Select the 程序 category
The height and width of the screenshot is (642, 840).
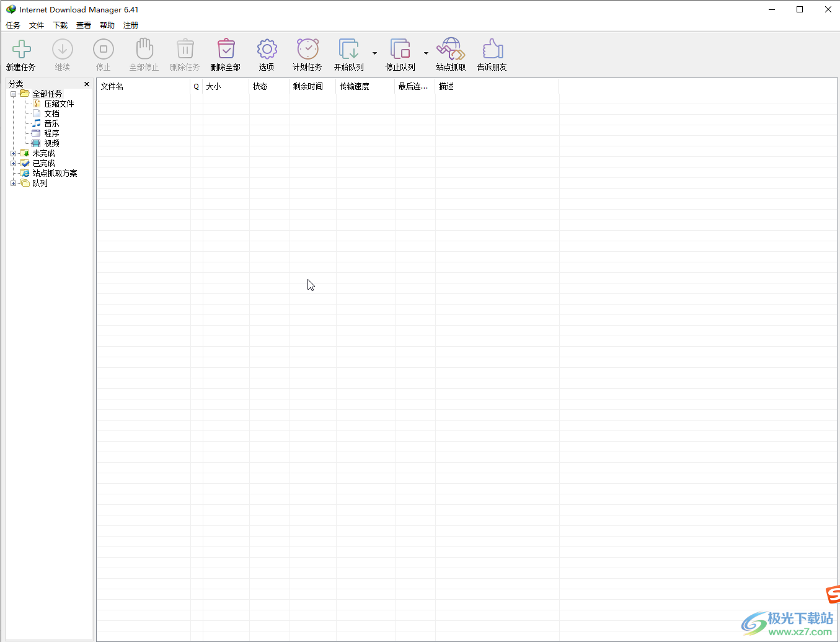click(51, 133)
